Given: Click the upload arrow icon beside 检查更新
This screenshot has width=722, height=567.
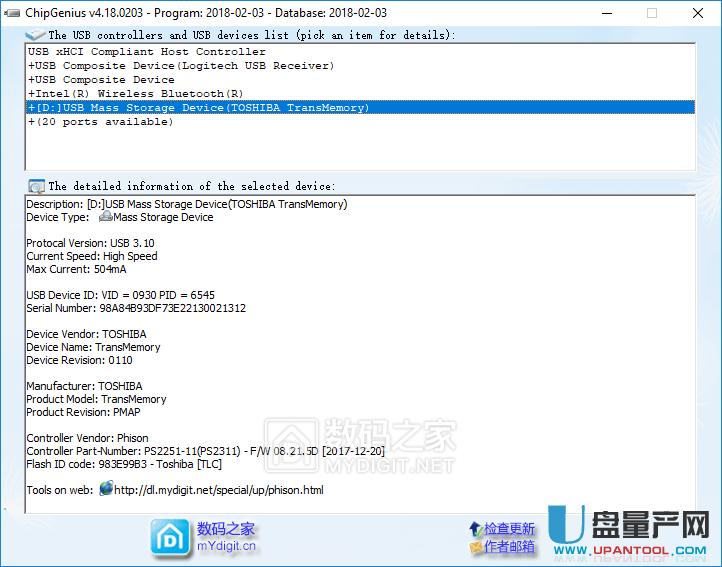Looking at the screenshot, I should 474,529.
